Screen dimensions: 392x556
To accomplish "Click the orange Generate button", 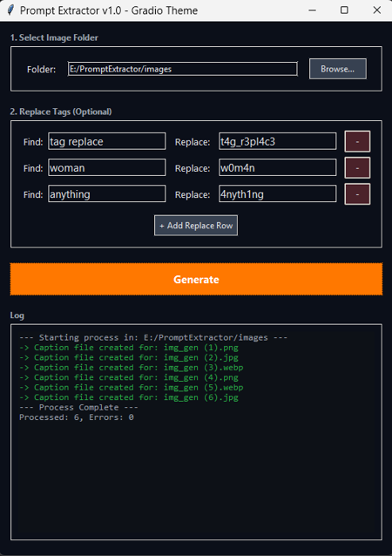I will [196, 279].
